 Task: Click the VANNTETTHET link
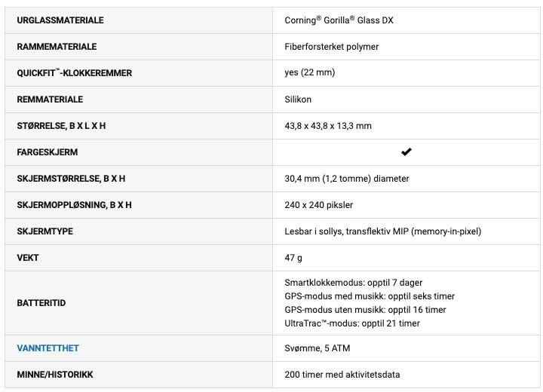pyautogui.click(x=48, y=348)
